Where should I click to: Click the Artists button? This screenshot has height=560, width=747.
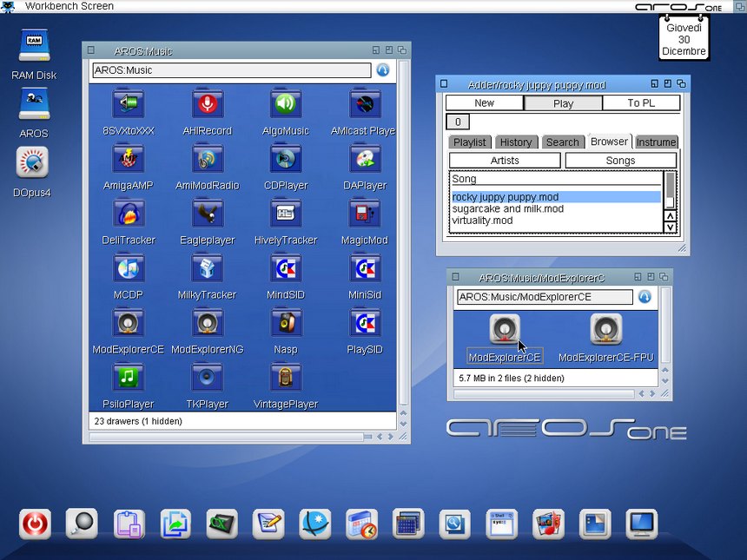pos(505,161)
